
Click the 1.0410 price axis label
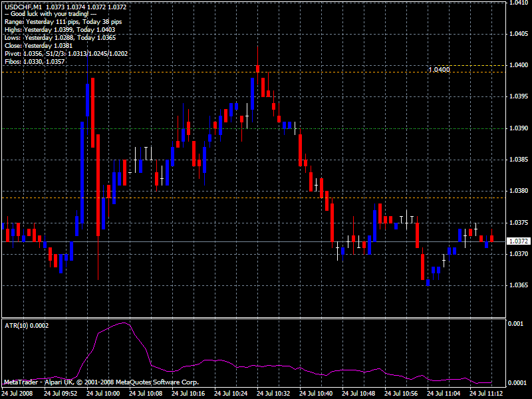(x=519, y=3)
